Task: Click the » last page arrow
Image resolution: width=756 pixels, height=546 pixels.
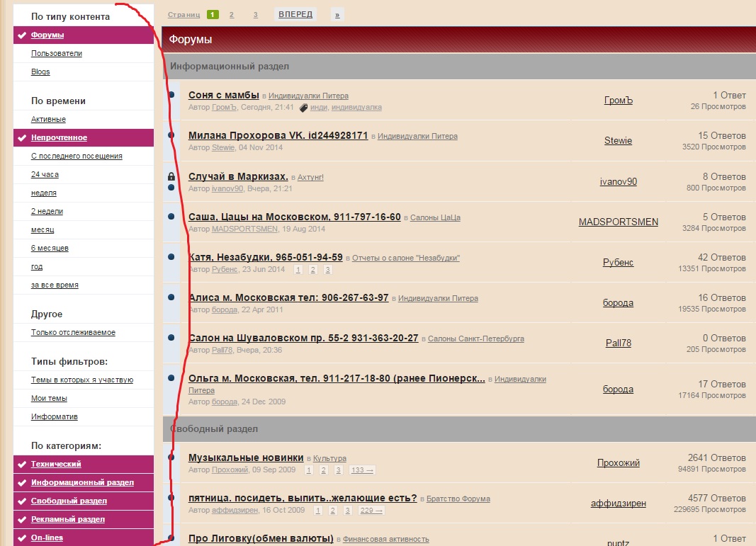Action: (337, 14)
